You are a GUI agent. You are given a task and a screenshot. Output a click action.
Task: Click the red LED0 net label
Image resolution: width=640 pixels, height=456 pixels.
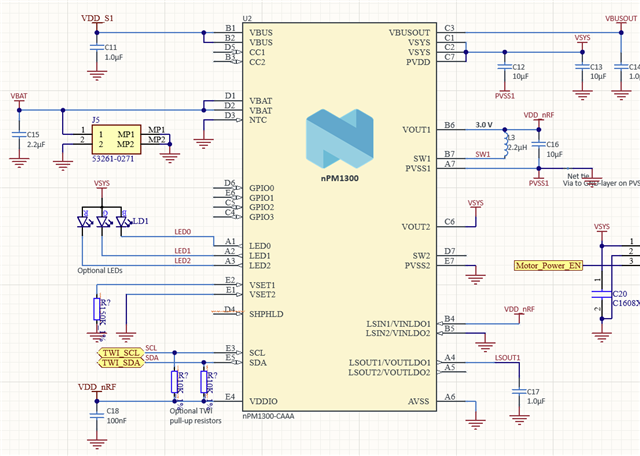tap(182, 232)
